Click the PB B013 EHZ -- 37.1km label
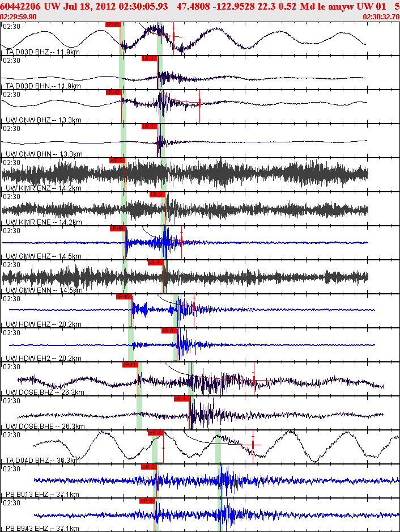The width and height of the screenshot is (400, 532). pos(42,495)
